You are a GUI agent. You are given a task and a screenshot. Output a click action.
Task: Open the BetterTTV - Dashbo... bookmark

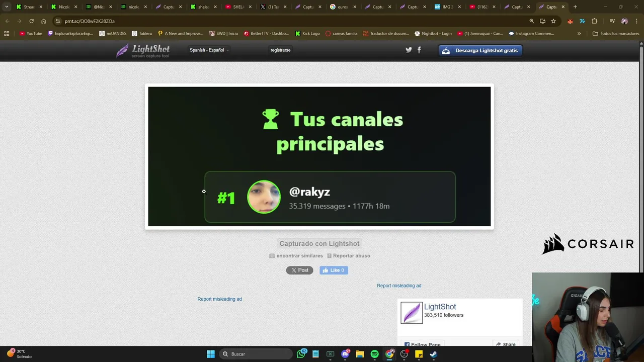(x=266, y=34)
